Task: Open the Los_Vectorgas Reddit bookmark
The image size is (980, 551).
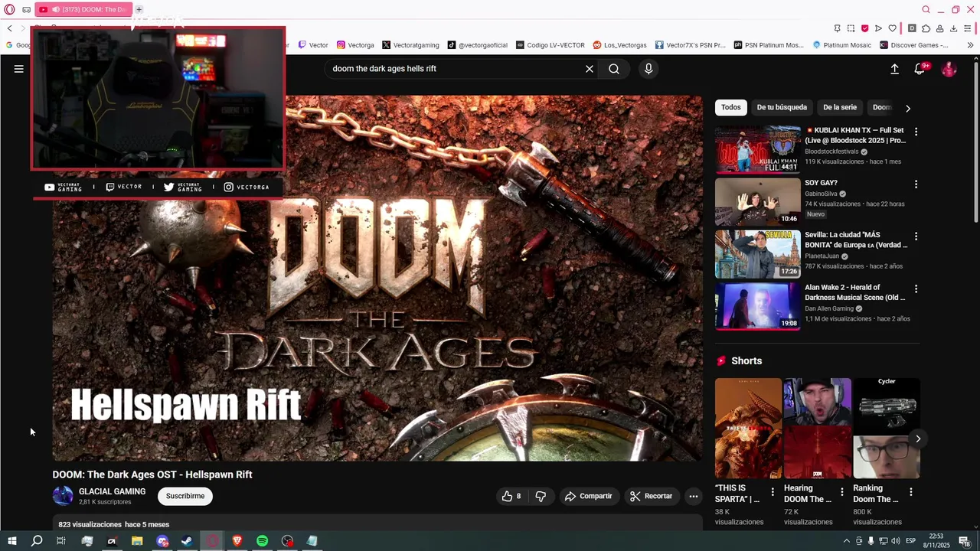Action: pyautogui.click(x=619, y=45)
